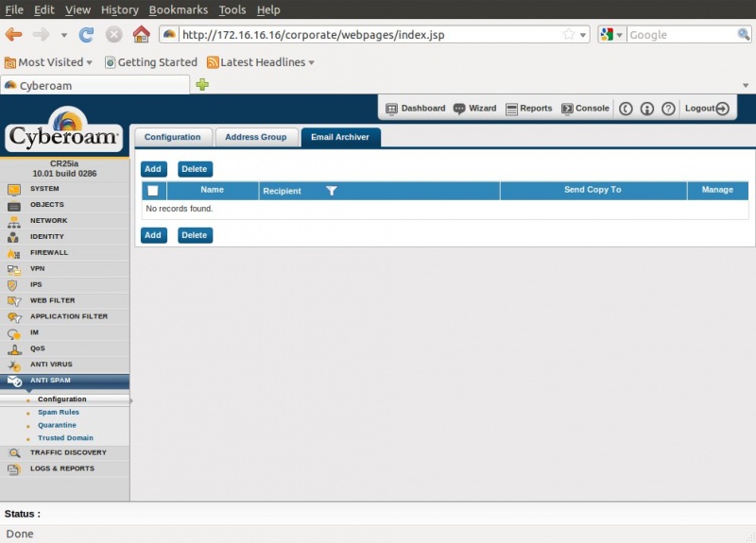Open the search engine selector dropdown
Screen dimensions: 756x543
pyautogui.click(x=611, y=35)
